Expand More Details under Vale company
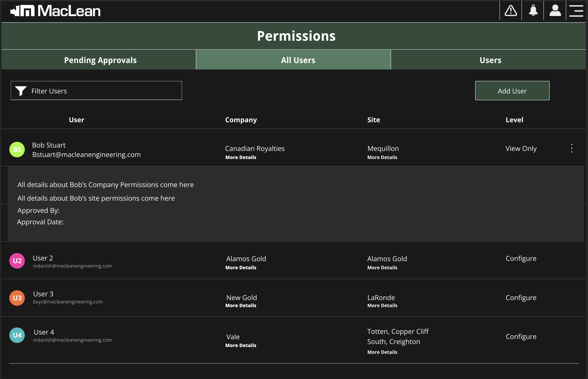This screenshot has height=379, width=588. tap(241, 345)
